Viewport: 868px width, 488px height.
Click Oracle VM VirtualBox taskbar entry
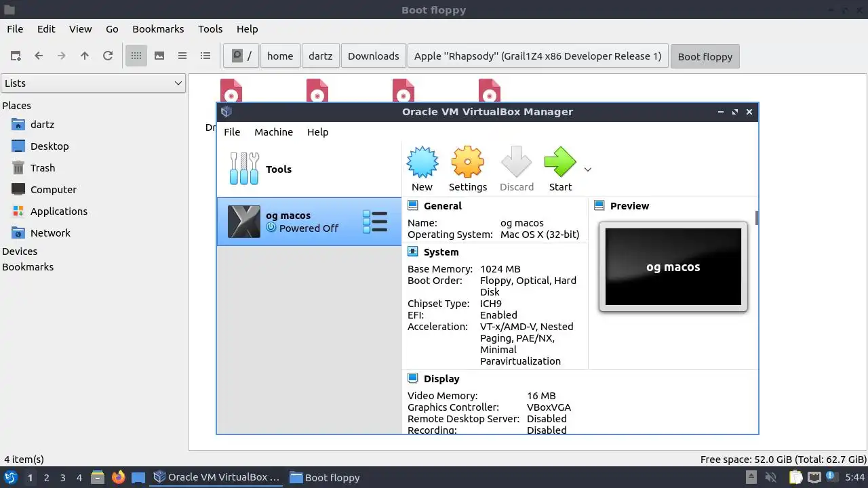pos(217,477)
